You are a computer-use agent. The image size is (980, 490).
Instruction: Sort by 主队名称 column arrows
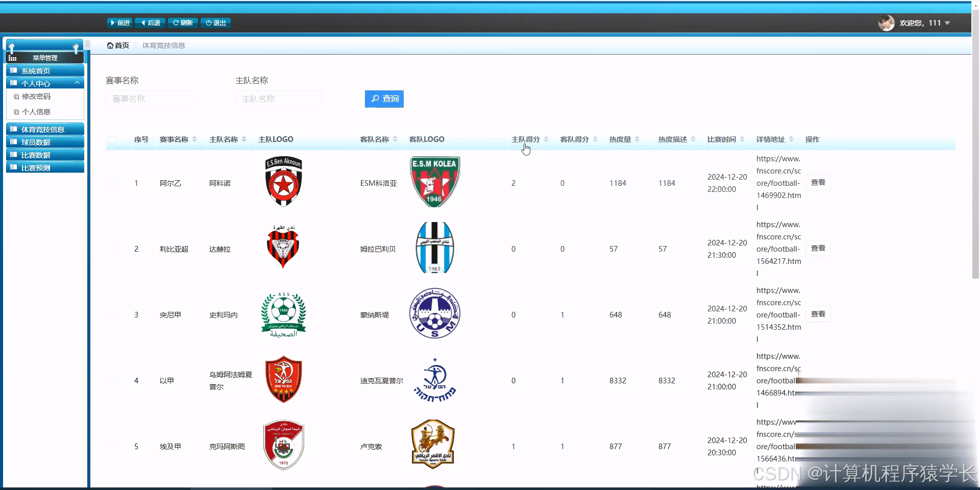244,139
